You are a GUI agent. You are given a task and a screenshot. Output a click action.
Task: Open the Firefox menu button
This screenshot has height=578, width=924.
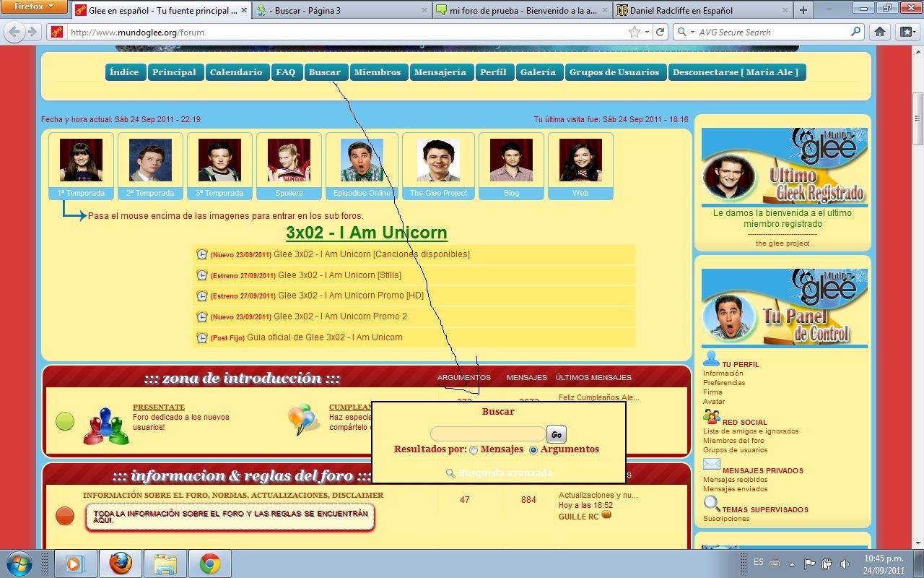(x=34, y=7)
